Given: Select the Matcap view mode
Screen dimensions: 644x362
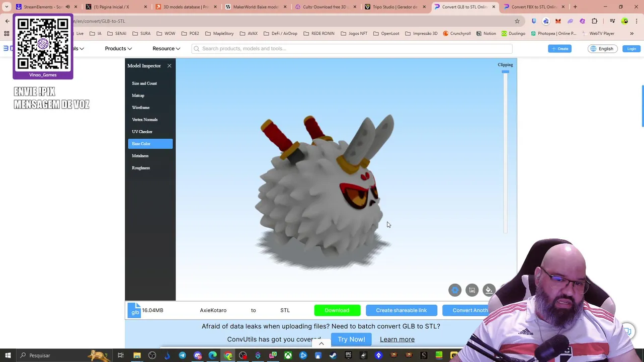Looking at the screenshot, I should 138,96.
